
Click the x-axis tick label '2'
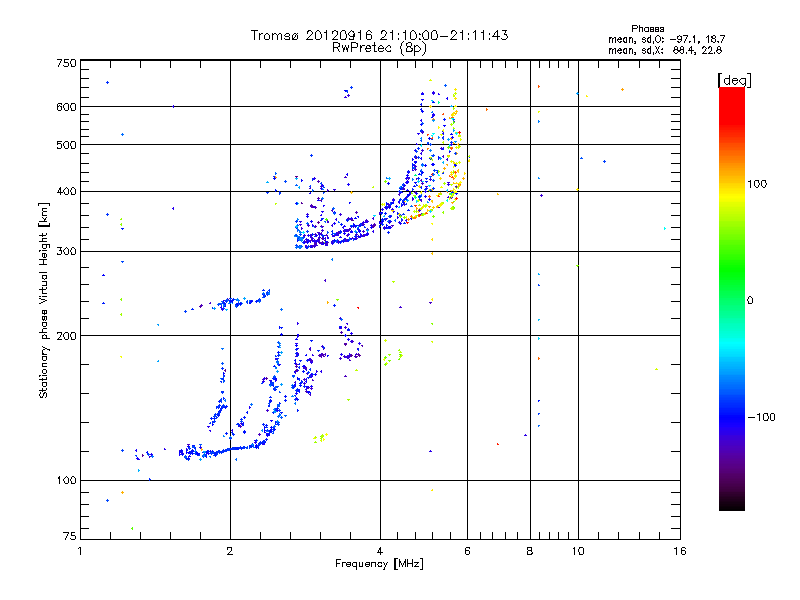tap(230, 551)
